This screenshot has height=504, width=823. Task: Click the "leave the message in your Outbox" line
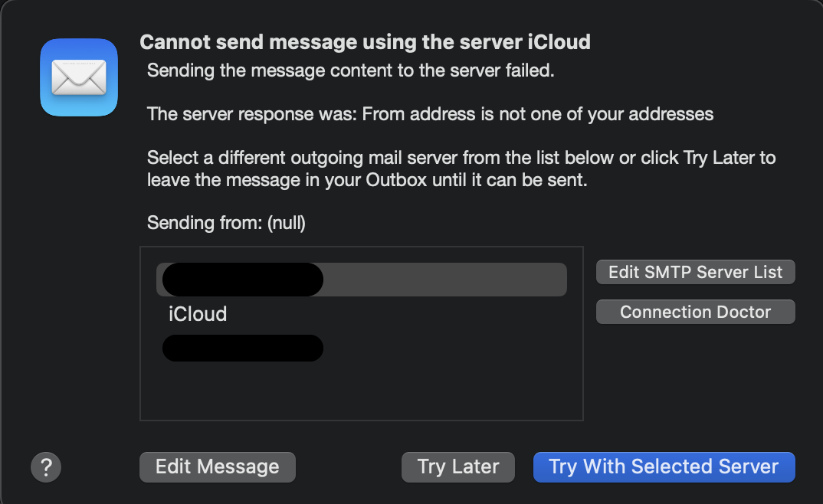(366, 182)
